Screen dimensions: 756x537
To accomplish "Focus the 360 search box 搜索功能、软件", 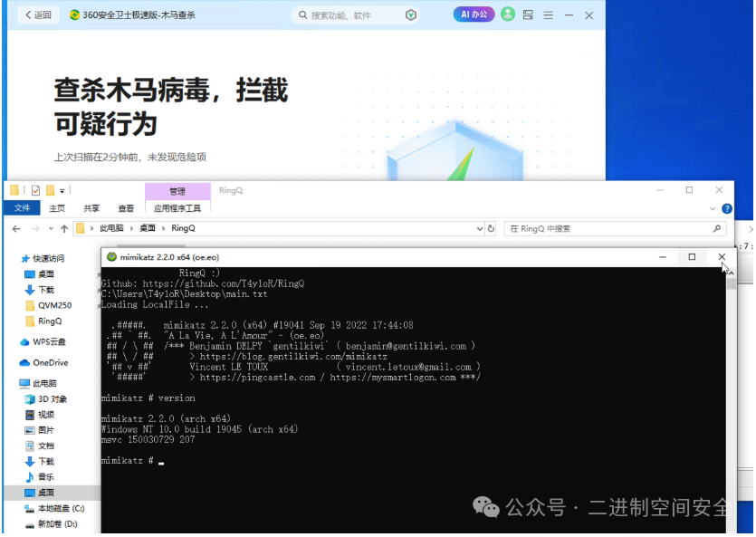I will tap(355, 15).
